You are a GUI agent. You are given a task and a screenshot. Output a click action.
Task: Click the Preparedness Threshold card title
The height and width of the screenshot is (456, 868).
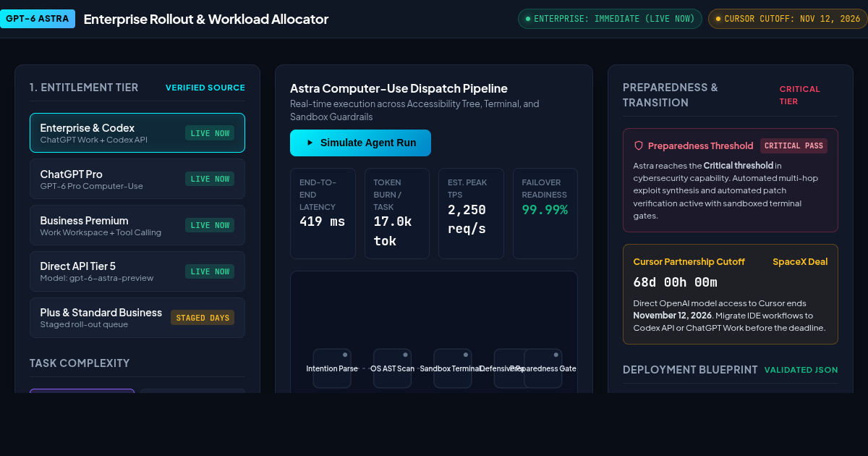(x=700, y=145)
